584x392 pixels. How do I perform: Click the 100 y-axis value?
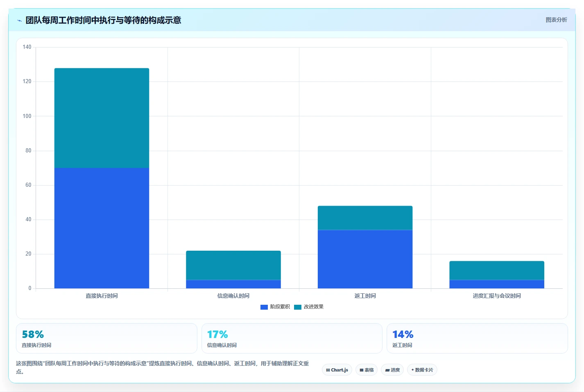(x=27, y=116)
